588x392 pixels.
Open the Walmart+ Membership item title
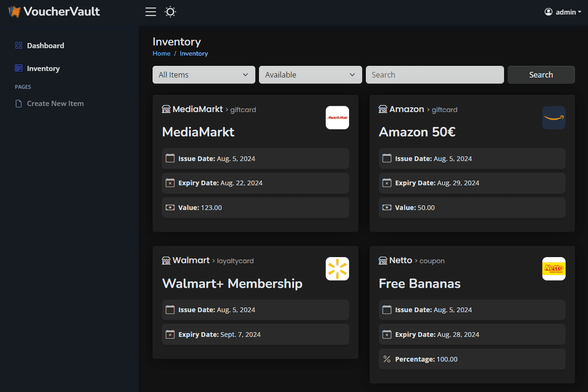pos(232,284)
